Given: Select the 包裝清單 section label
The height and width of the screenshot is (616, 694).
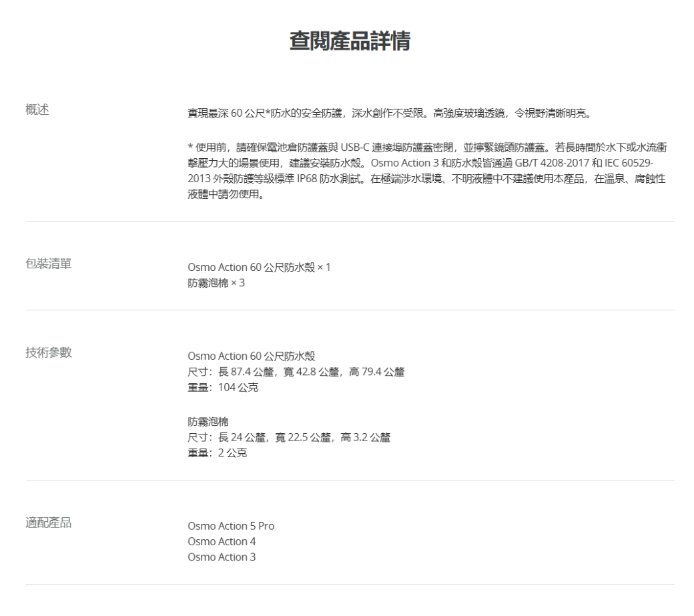Looking at the screenshot, I should pyautogui.click(x=49, y=264).
